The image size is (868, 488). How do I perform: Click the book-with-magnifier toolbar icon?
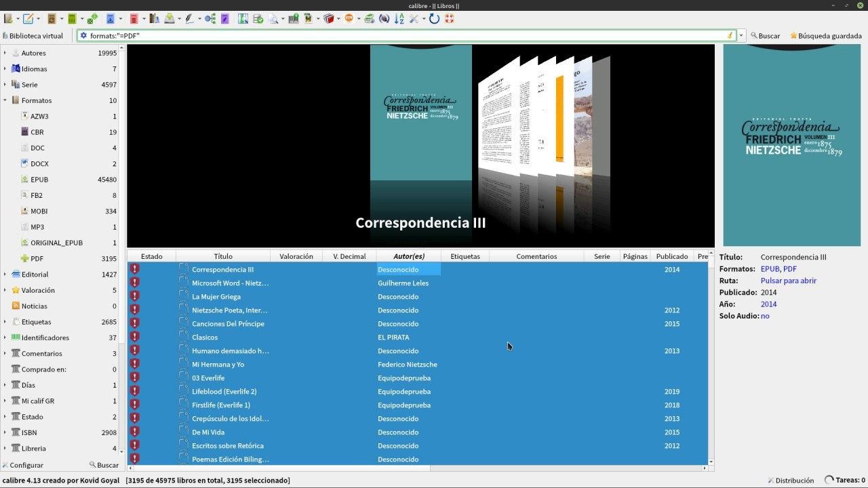(x=273, y=19)
